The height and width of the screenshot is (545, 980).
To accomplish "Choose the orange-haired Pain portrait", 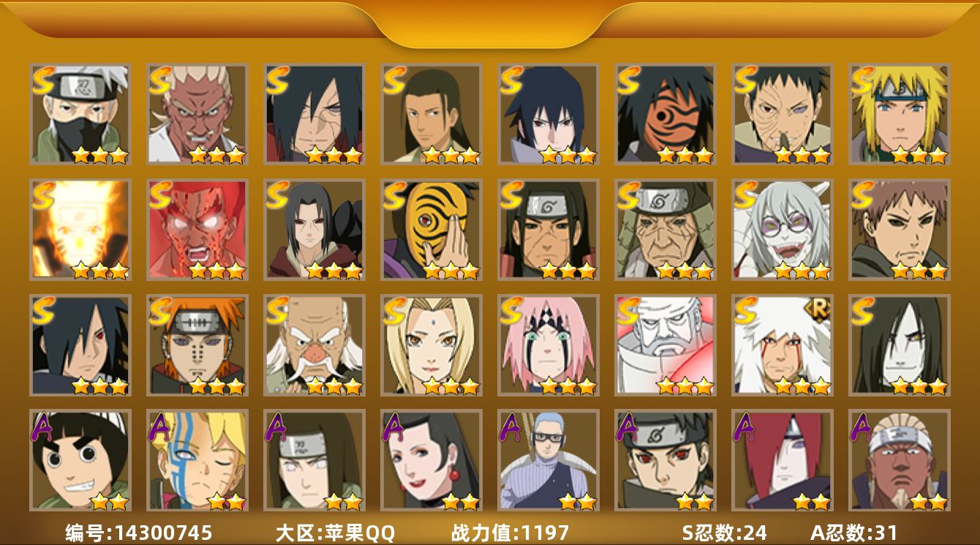I will click(x=197, y=345).
